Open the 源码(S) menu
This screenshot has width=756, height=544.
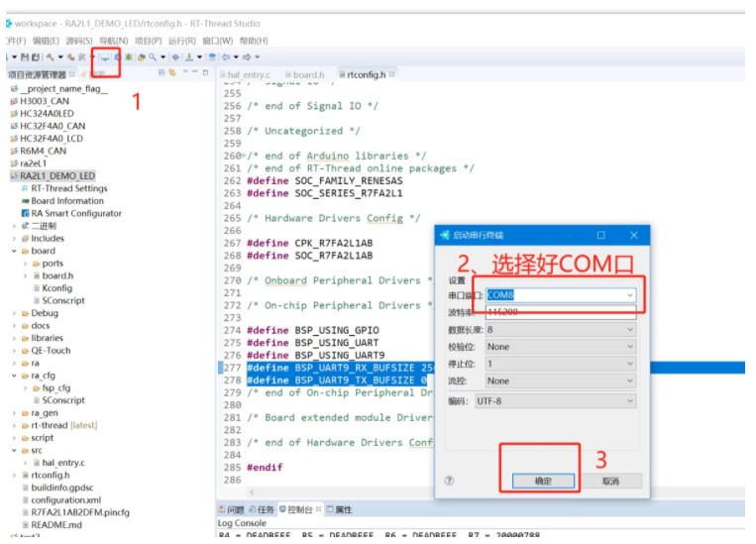tap(79, 41)
